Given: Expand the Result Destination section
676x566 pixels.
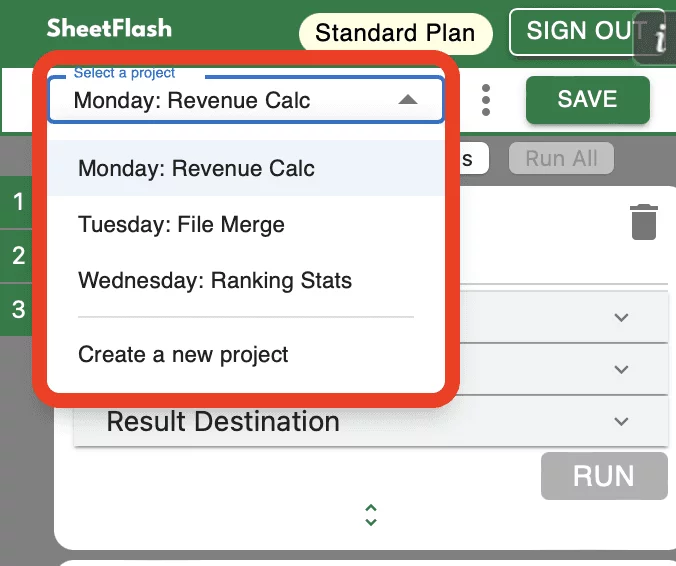Looking at the screenshot, I should 621,422.
